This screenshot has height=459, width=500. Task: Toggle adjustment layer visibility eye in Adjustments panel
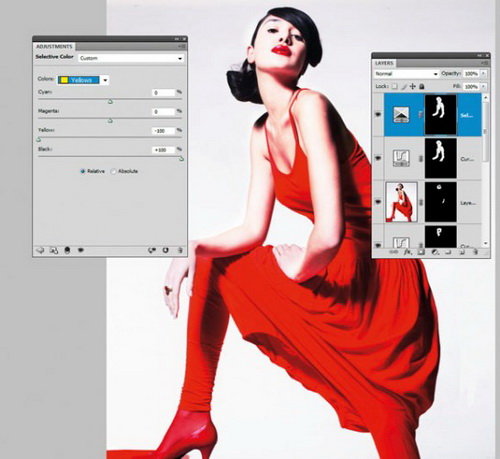tap(81, 250)
